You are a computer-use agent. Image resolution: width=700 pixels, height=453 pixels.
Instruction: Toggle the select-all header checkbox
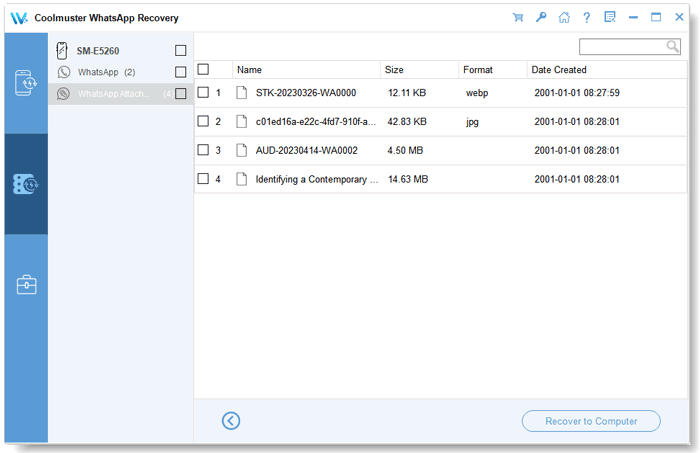[x=203, y=69]
